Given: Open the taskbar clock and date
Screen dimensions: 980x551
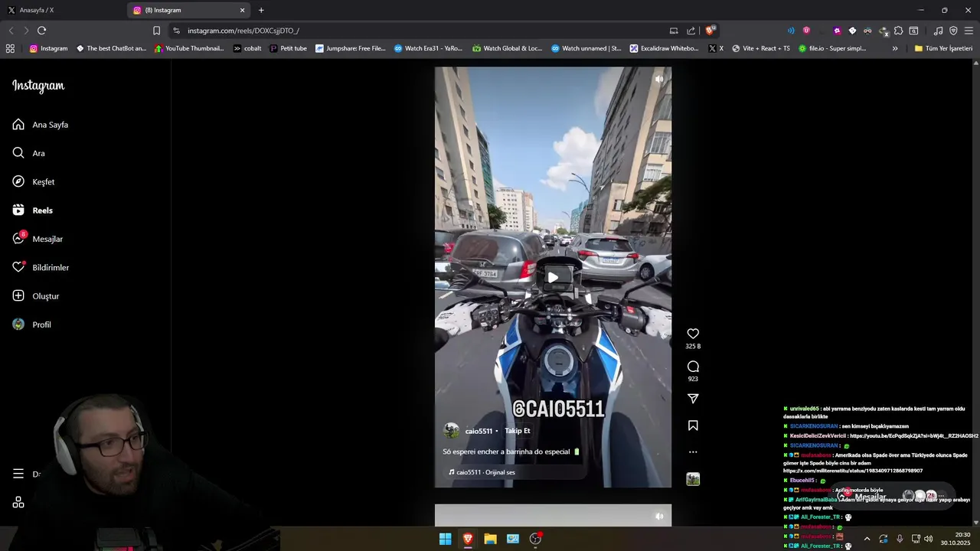Looking at the screenshot, I should tap(955, 539).
